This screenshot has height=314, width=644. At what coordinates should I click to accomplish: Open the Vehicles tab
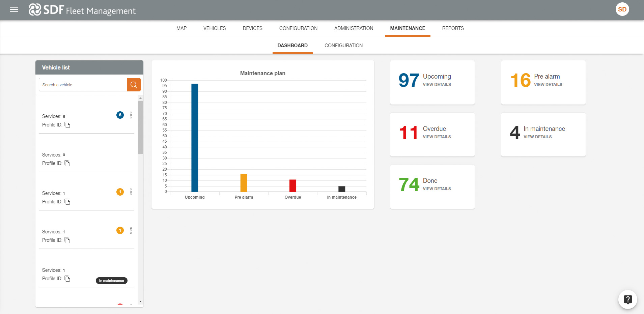click(215, 28)
